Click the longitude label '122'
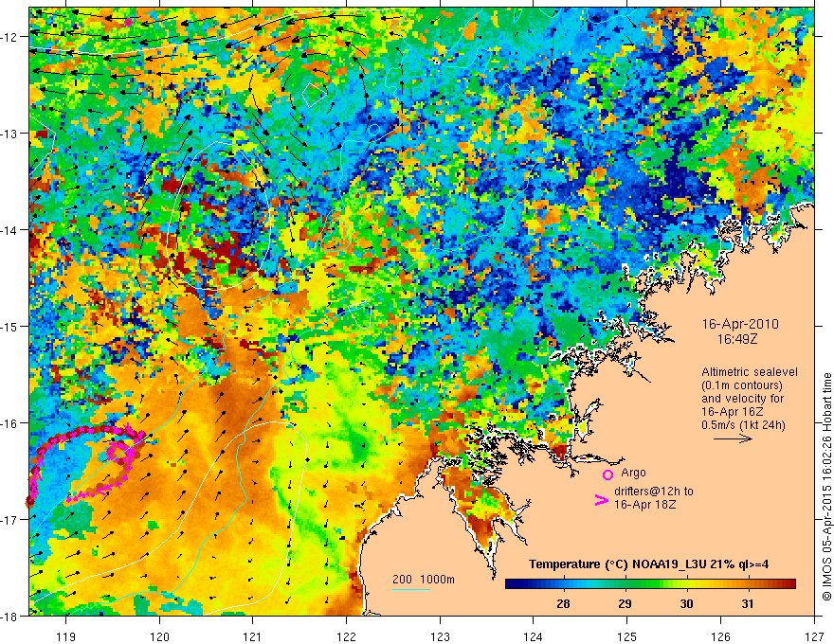 [x=346, y=636]
